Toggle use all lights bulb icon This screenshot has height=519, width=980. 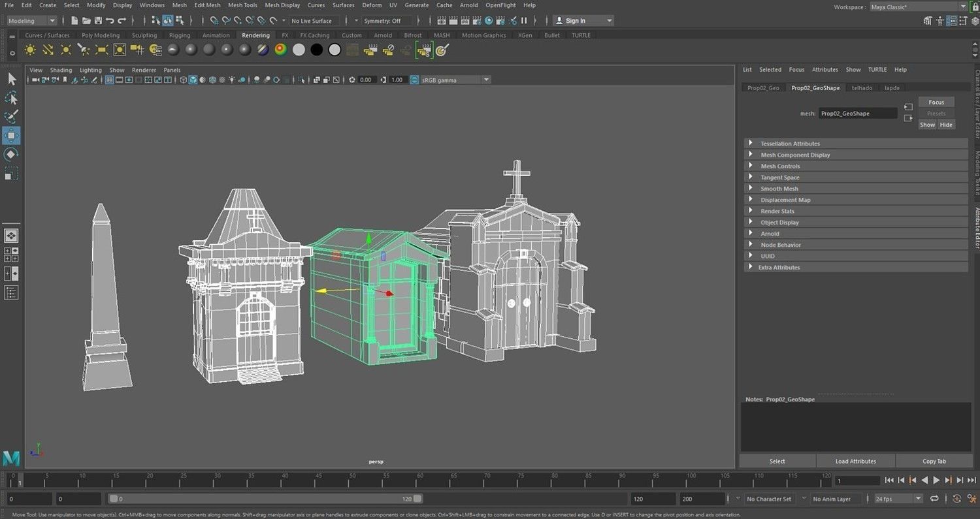click(232, 80)
